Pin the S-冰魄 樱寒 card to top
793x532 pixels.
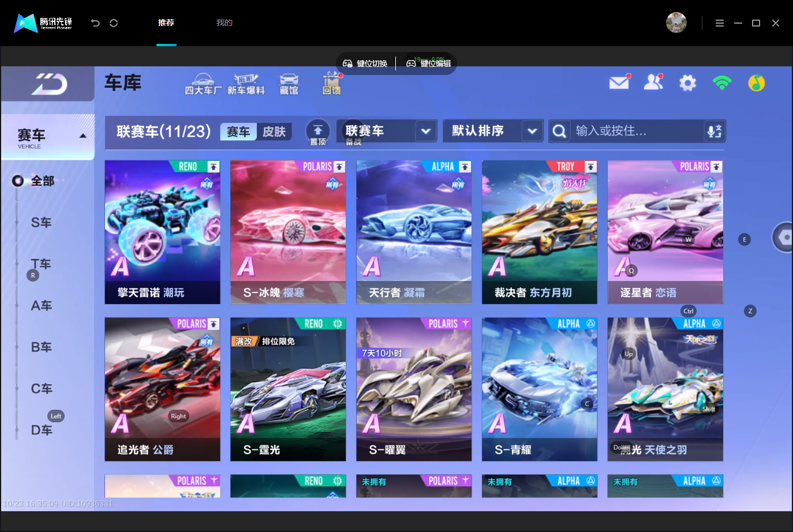[x=339, y=167]
